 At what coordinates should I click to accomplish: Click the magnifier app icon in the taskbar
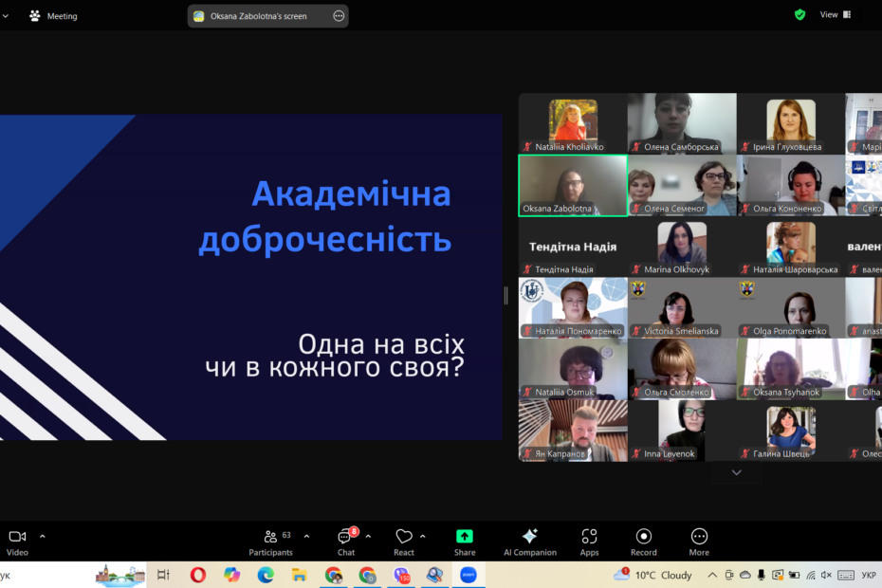tap(434, 575)
